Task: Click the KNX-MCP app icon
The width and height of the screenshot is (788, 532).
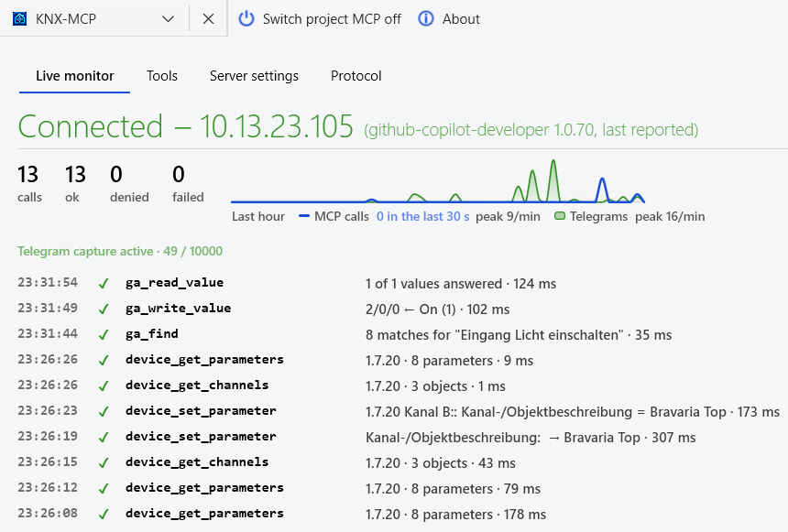Action: (19, 19)
